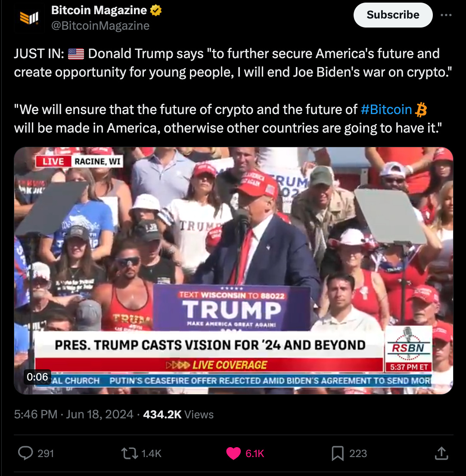This screenshot has width=466, height=476.
Task: Toggle the bookmark icon
Action: pyautogui.click(x=338, y=454)
